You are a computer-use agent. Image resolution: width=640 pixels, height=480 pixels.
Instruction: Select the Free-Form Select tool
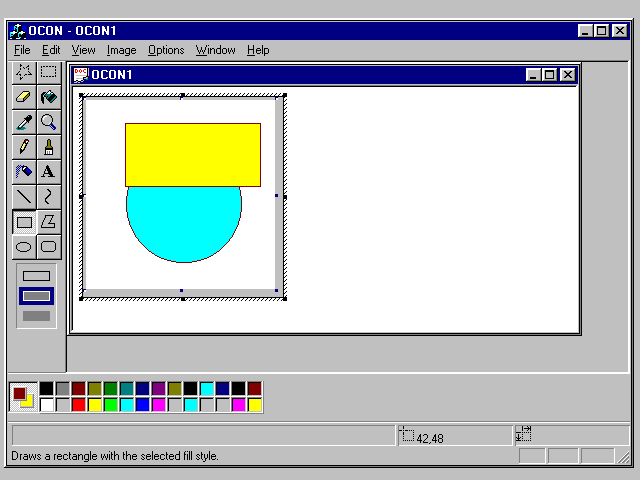24,72
